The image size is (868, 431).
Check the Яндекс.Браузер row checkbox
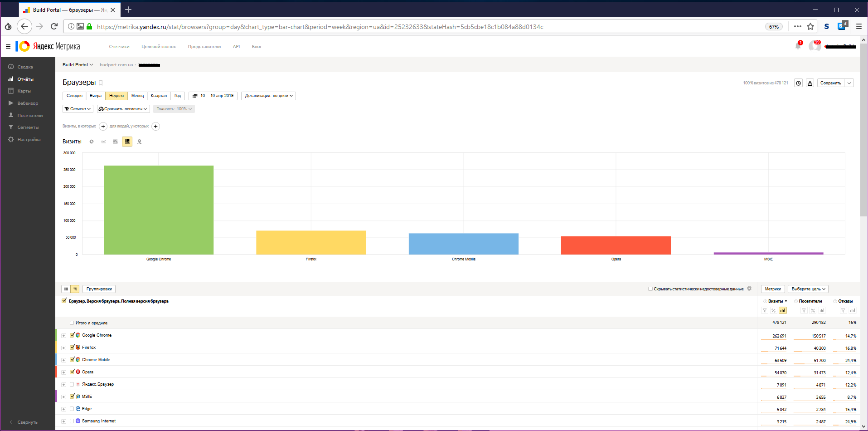click(72, 384)
